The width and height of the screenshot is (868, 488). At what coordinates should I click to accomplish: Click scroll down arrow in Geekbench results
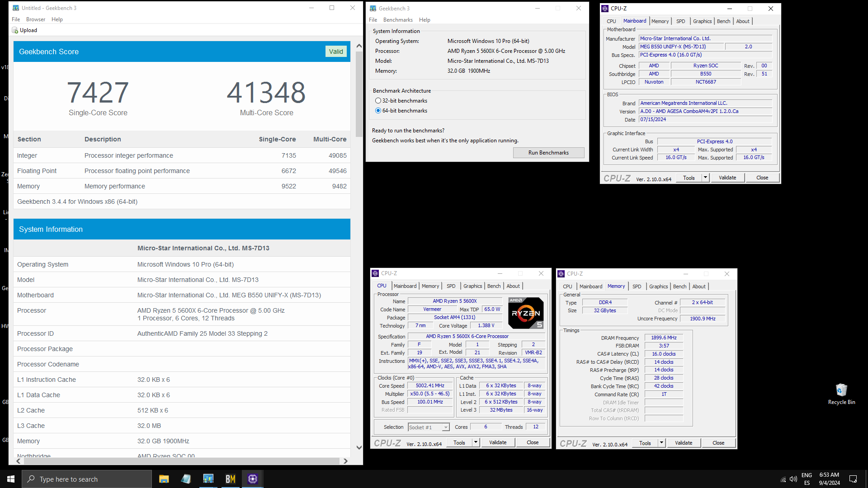(x=359, y=448)
